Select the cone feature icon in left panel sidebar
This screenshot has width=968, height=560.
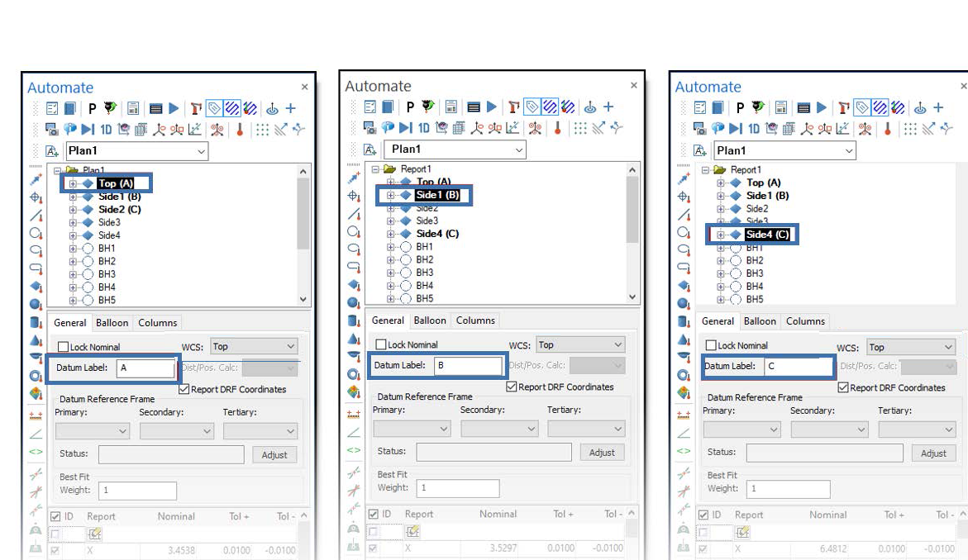tap(36, 340)
